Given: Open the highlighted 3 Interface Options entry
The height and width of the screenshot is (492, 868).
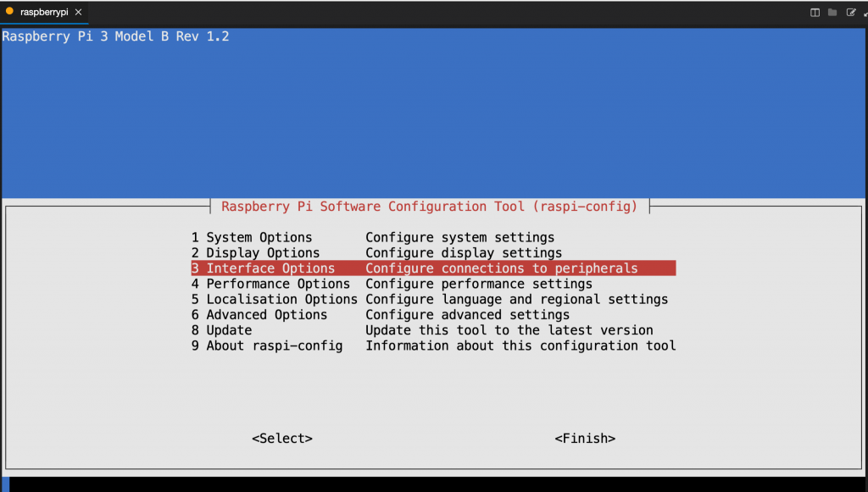Looking at the screenshot, I should click(x=433, y=268).
